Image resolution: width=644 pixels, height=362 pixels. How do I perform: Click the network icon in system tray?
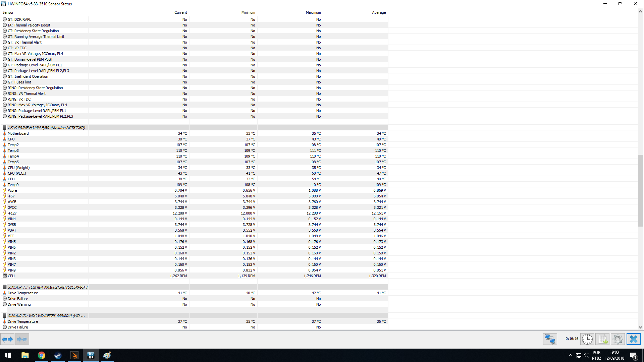pyautogui.click(x=579, y=355)
